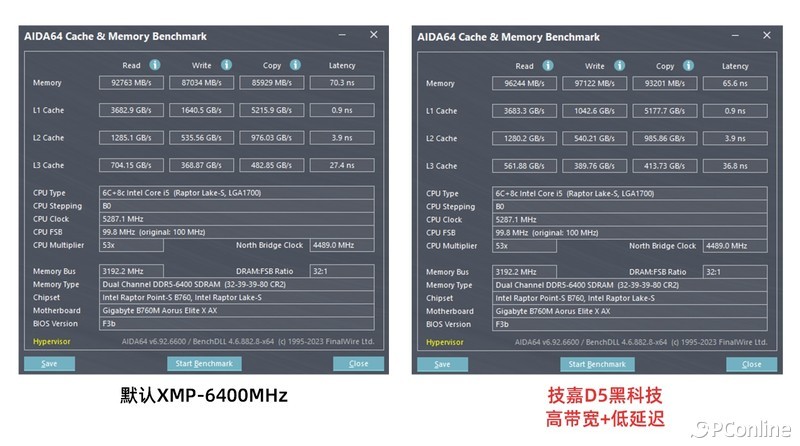Click Chipset field in right window
The image size is (800, 446).
[x=630, y=298]
